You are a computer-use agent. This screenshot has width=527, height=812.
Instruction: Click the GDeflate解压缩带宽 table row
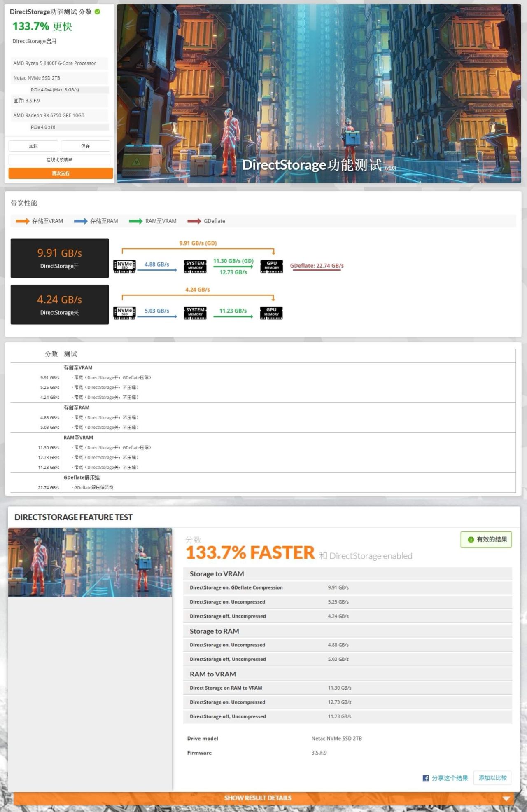263,487
